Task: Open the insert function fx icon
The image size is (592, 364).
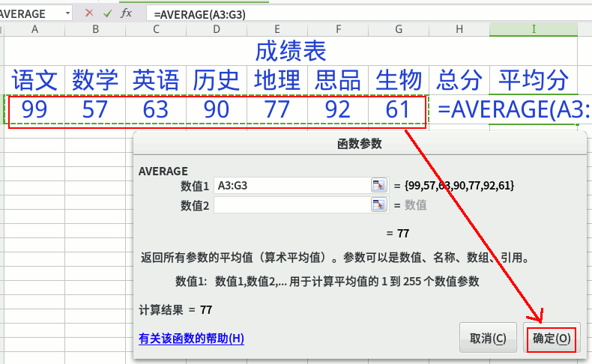Action: 127,13
